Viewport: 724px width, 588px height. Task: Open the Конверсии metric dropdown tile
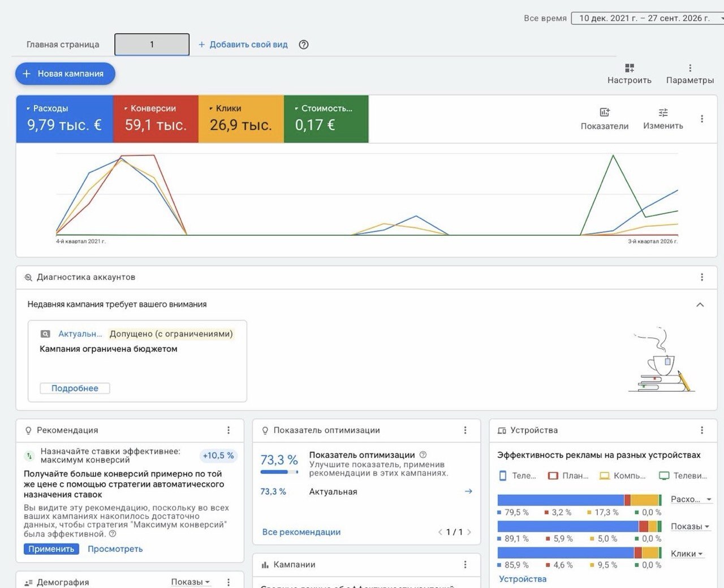156,119
